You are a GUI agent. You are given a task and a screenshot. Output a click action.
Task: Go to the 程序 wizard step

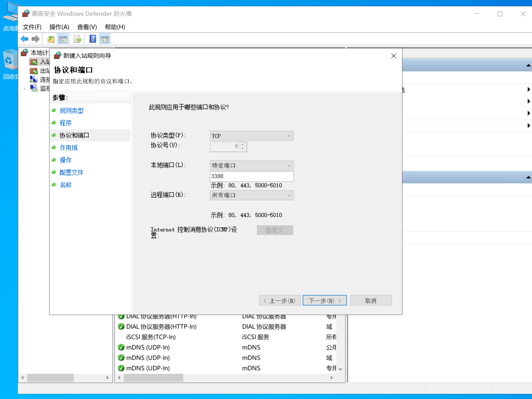tap(66, 123)
